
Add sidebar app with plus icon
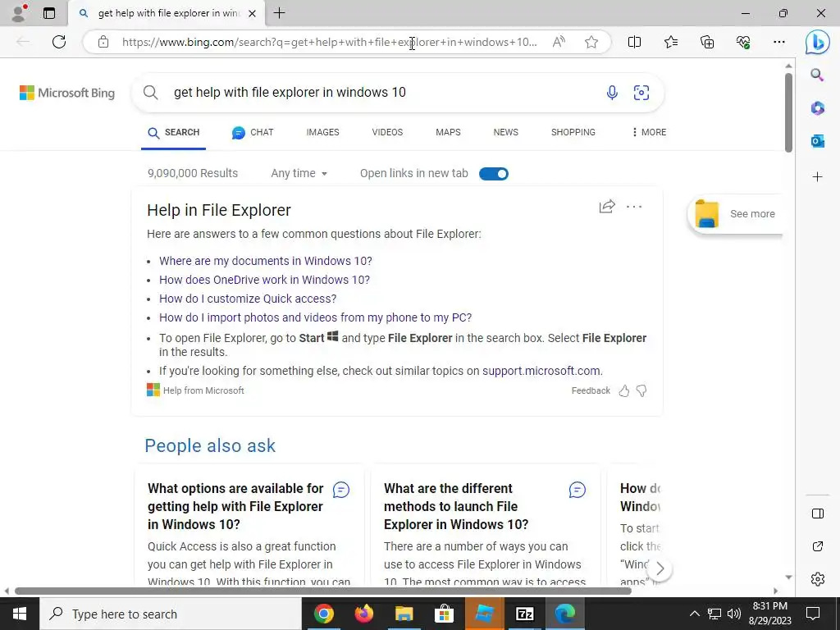pyautogui.click(x=818, y=177)
